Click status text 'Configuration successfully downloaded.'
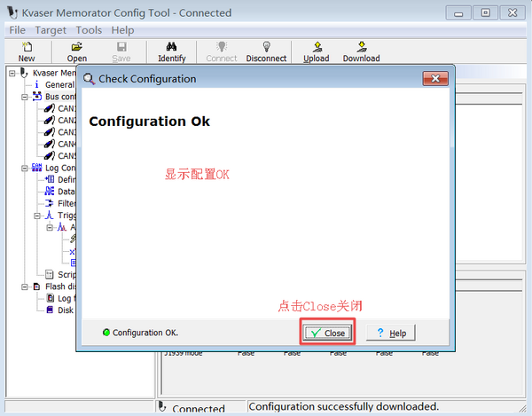Image resolution: width=532 pixels, height=416 pixels. (343, 406)
